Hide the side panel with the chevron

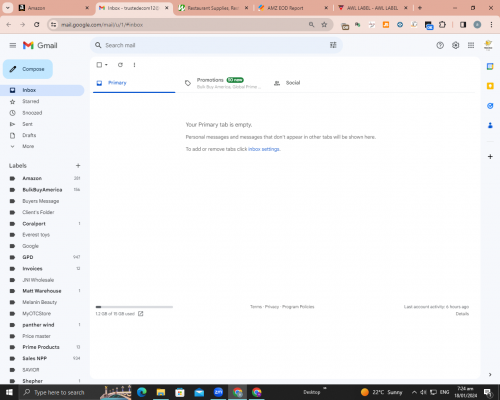coord(490,375)
